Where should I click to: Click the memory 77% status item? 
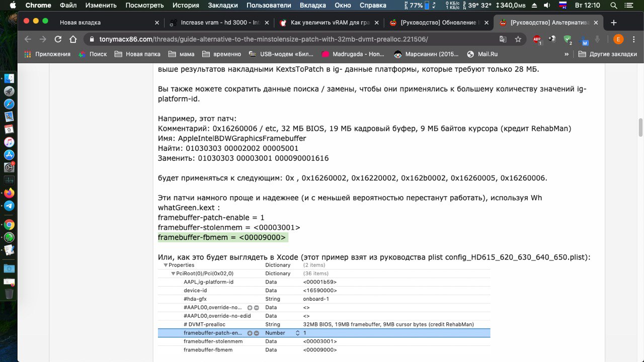417,6
